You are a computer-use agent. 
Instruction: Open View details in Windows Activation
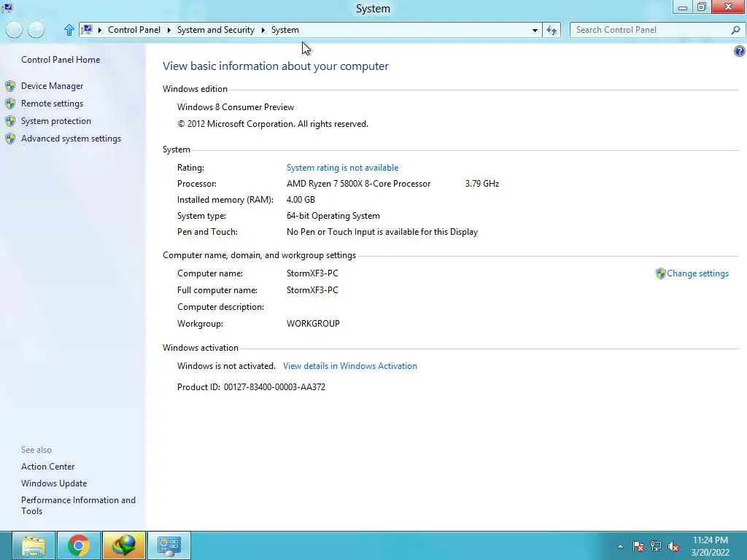click(x=349, y=366)
